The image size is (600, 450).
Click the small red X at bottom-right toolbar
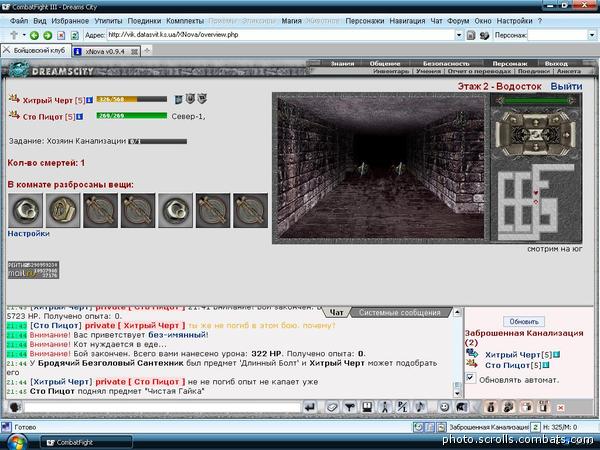[x=560, y=408]
